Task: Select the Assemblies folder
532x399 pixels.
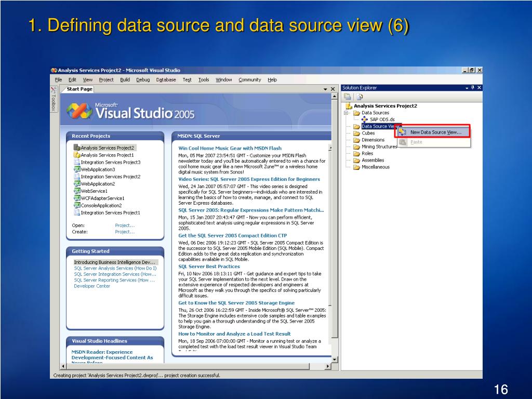Action: (373, 160)
